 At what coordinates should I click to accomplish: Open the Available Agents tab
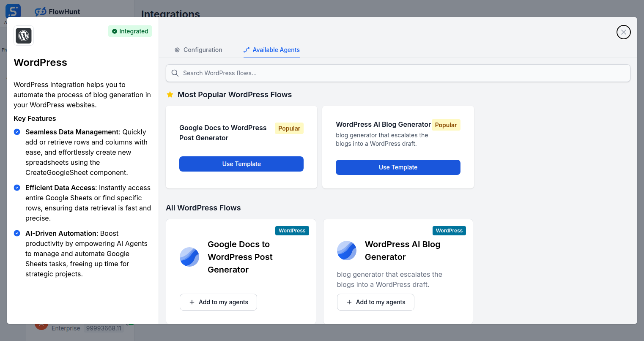[271, 50]
